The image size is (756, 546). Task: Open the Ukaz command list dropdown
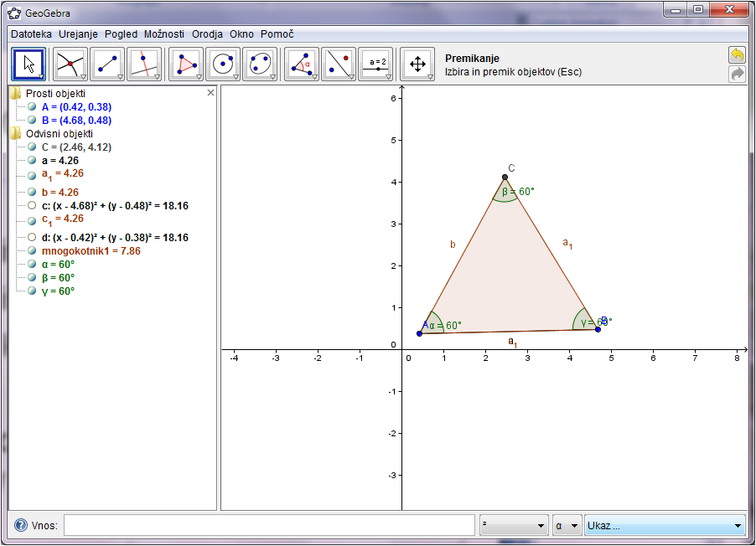coord(738,525)
